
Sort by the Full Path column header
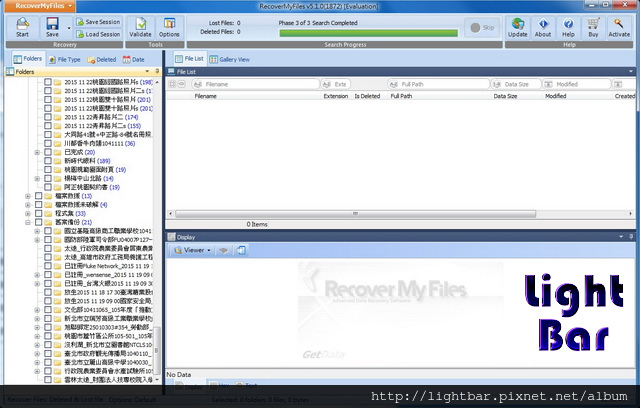(x=401, y=96)
